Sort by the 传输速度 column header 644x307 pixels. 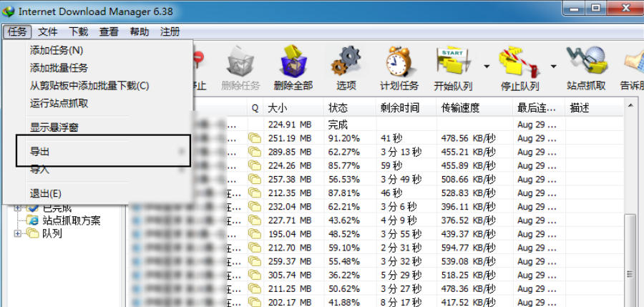(x=474, y=108)
